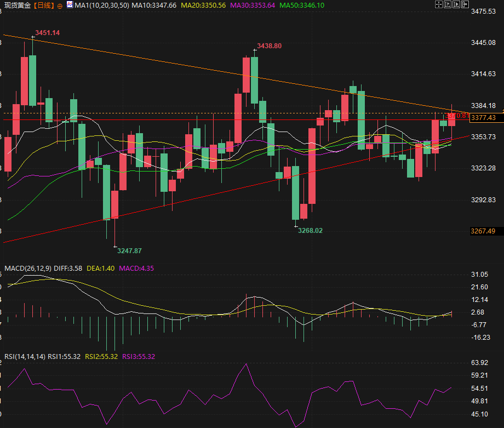
Task: Click the -16.23 MACD axis label
Action: (480, 338)
